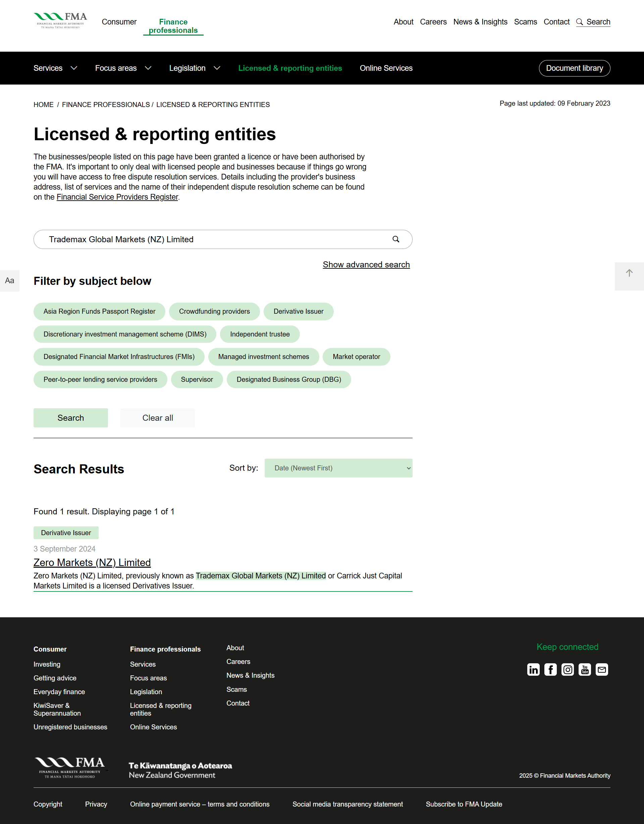The width and height of the screenshot is (644, 824).
Task: Toggle the Derivative Issuer filter chip
Action: [299, 311]
